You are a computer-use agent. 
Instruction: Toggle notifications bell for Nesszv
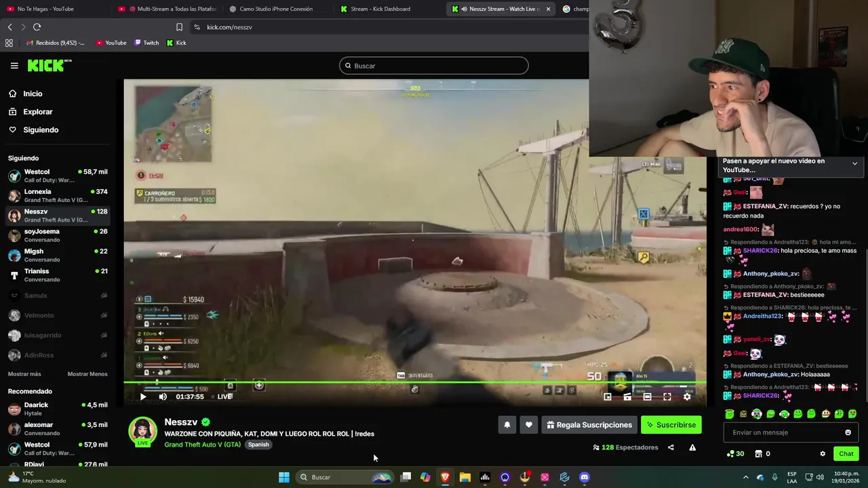[x=507, y=425]
